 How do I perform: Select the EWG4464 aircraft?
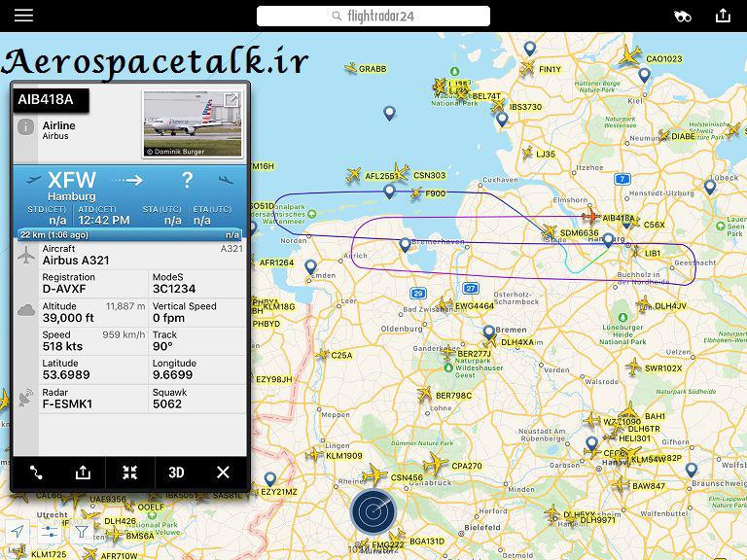(x=444, y=304)
